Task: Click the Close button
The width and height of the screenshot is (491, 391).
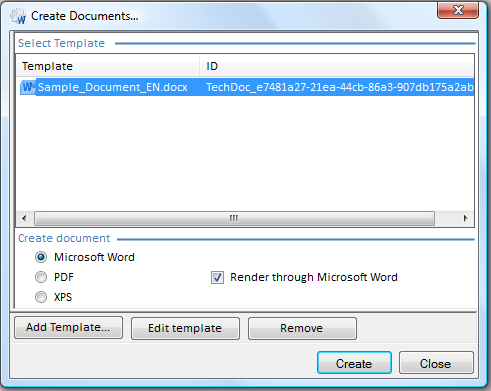Action: click(x=436, y=363)
